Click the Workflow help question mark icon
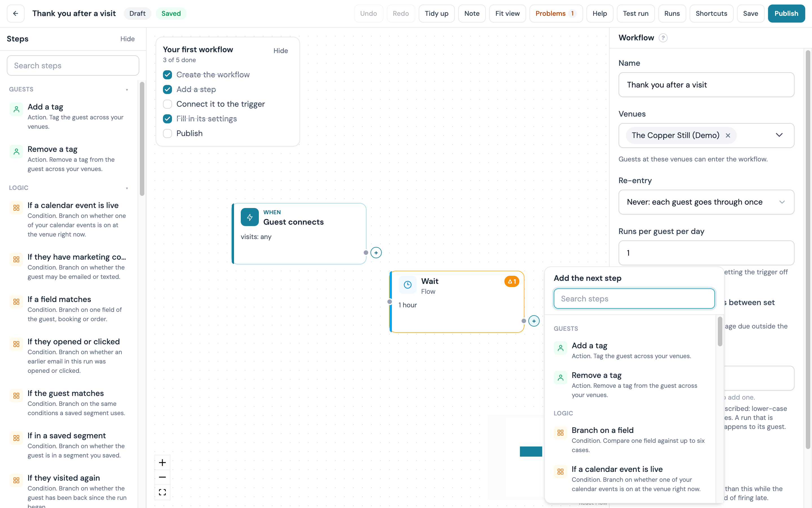This screenshot has width=812, height=508. 663,38
